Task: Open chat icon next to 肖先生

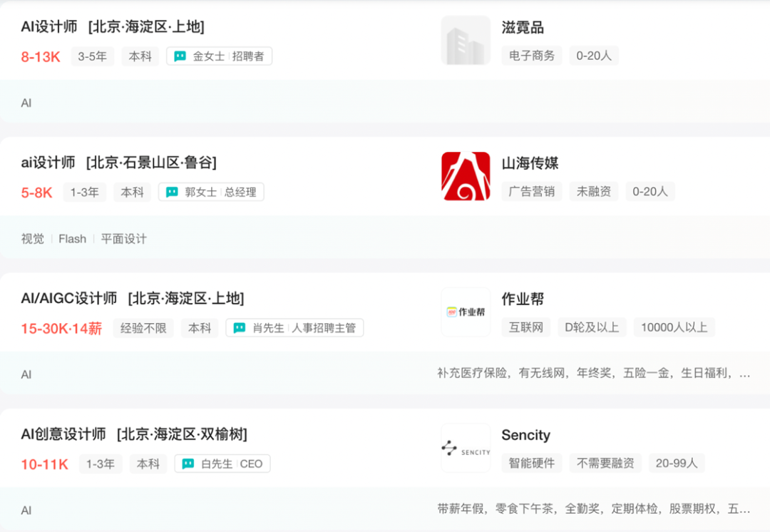Action: 240,328
